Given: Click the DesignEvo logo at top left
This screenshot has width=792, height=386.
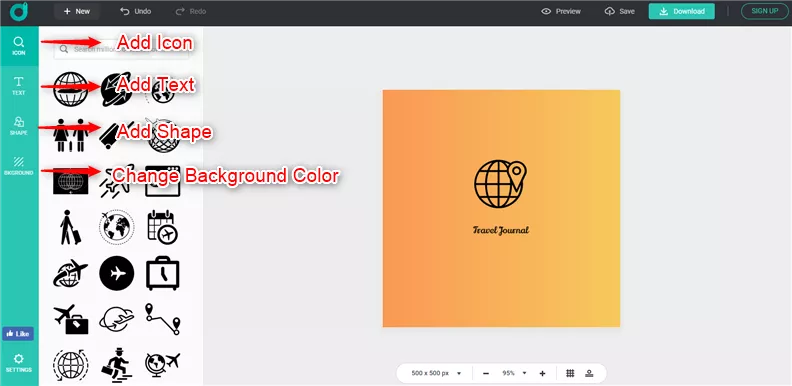Looking at the screenshot, I should [19, 12].
